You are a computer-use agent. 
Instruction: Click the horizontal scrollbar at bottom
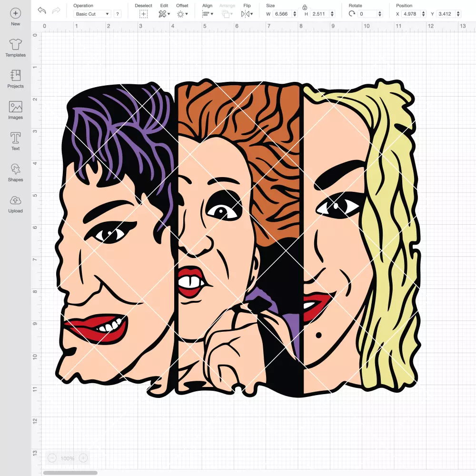click(x=70, y=473)
